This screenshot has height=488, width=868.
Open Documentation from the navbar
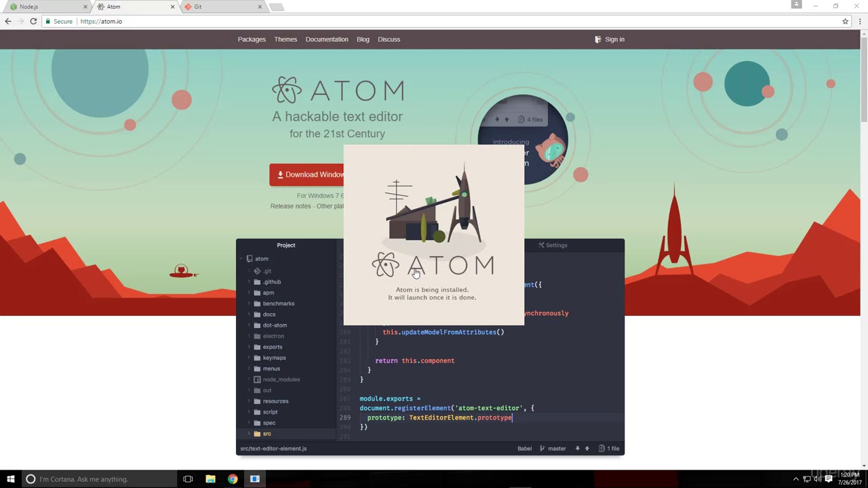(327, 39)
